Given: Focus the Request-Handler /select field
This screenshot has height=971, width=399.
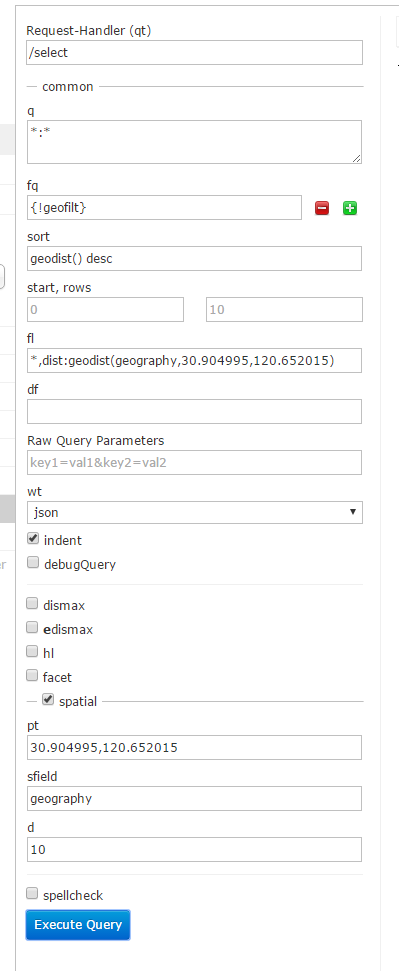Looking at the screenshot, I should point(195,53).
